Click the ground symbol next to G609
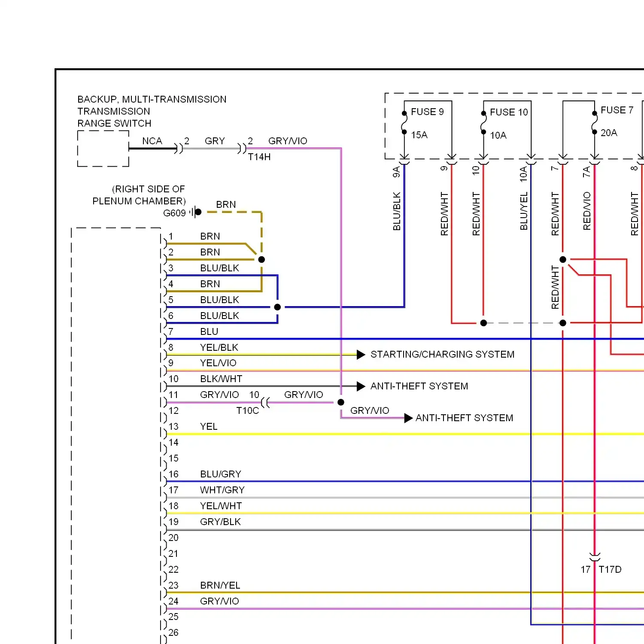Viewport: 644px width, 644px height. pos(195,212)
